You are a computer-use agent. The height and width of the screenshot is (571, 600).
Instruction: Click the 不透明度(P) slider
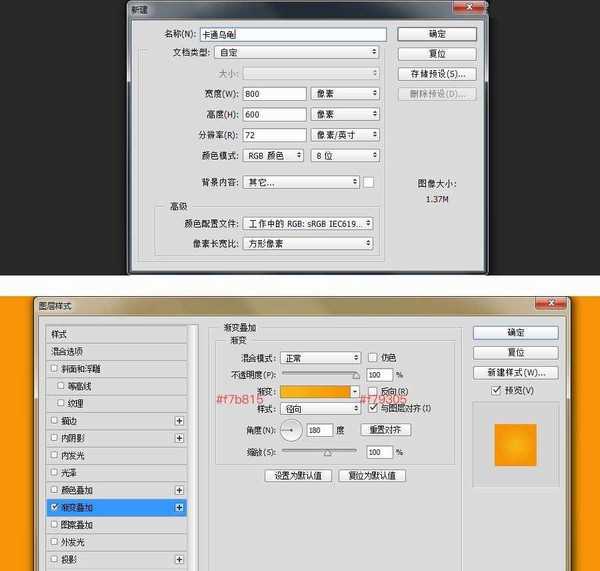[320, 374]
